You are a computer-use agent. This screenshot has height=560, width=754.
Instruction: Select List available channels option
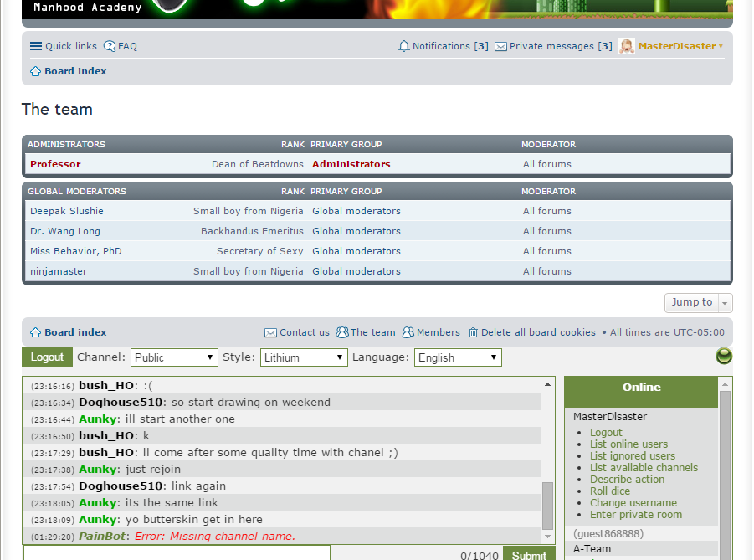pos(644,468)
